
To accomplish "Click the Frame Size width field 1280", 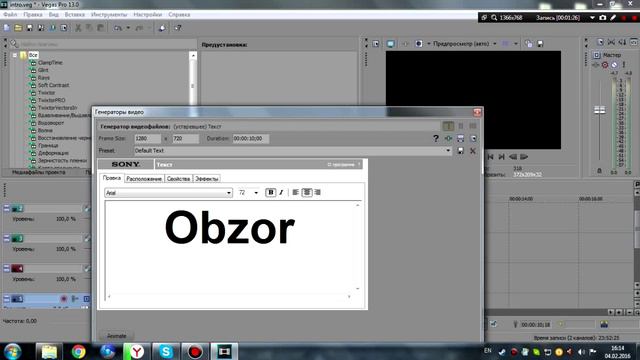I will 147,139.
